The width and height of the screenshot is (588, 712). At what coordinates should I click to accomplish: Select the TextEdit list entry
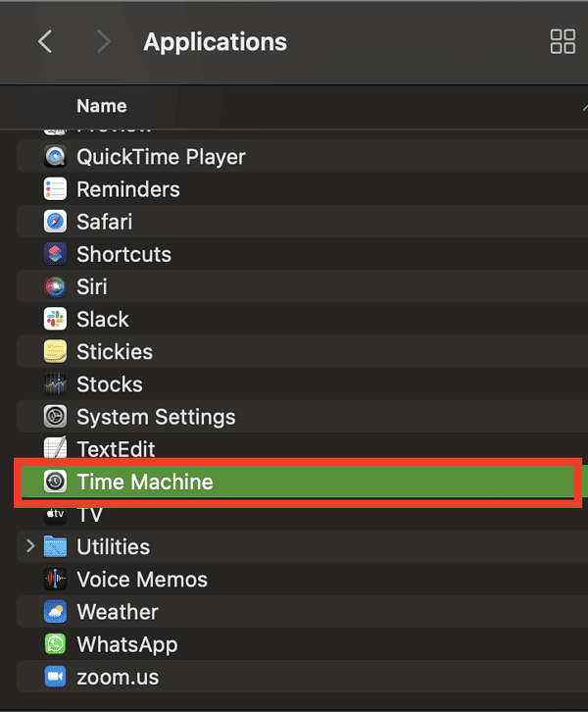[x=116, y=449]
